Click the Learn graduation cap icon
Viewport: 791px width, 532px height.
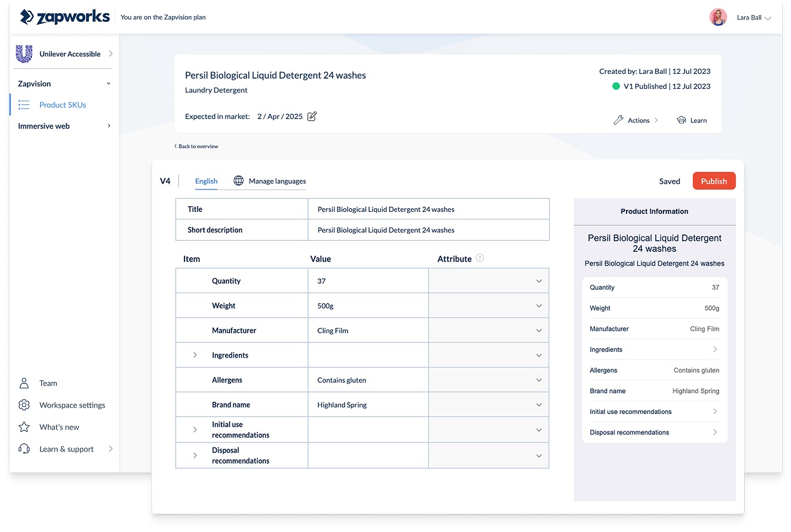pyautogui.click(x=681, y=120)
